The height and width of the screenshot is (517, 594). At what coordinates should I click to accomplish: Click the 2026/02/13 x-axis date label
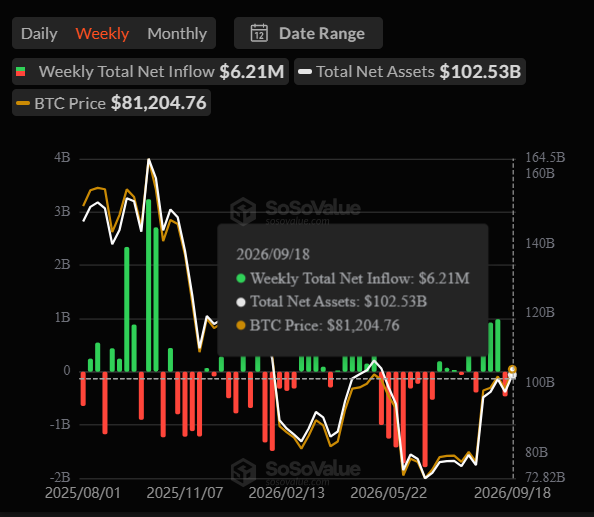tap(286, 493)
